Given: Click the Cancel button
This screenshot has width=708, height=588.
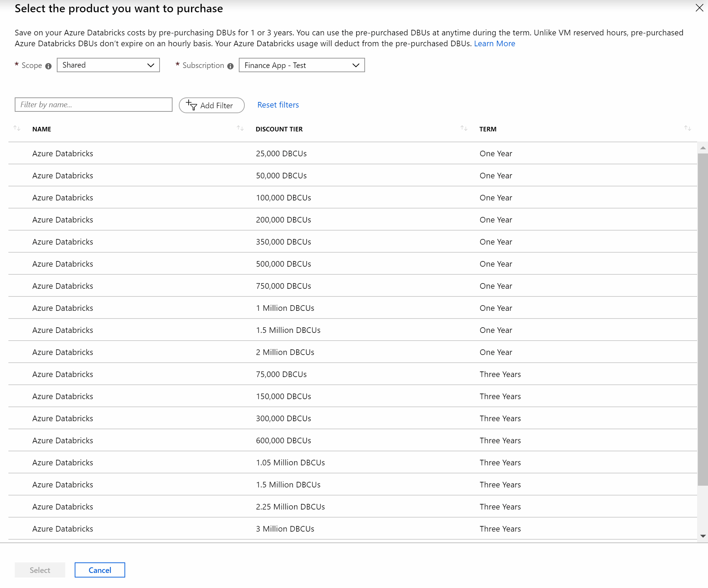Looking at the screenshot, I should click(x=100, y=570).
